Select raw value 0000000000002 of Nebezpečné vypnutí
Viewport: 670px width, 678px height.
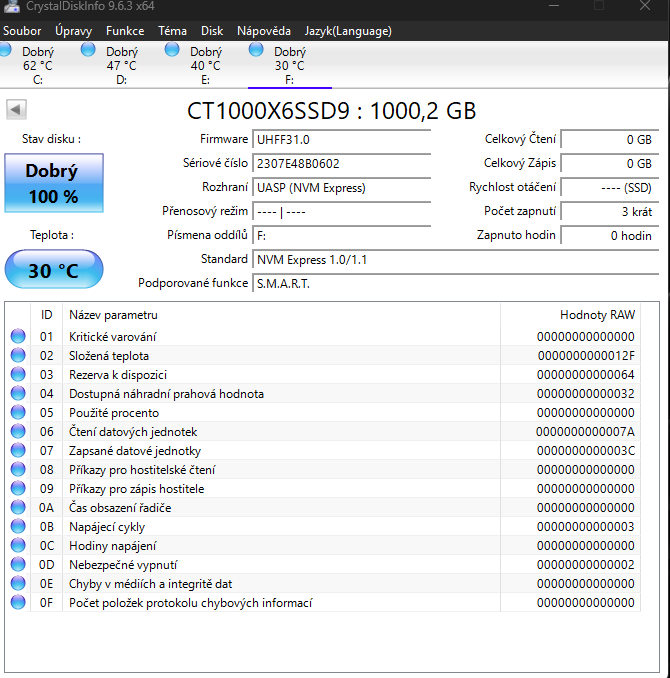pos(586,565)
